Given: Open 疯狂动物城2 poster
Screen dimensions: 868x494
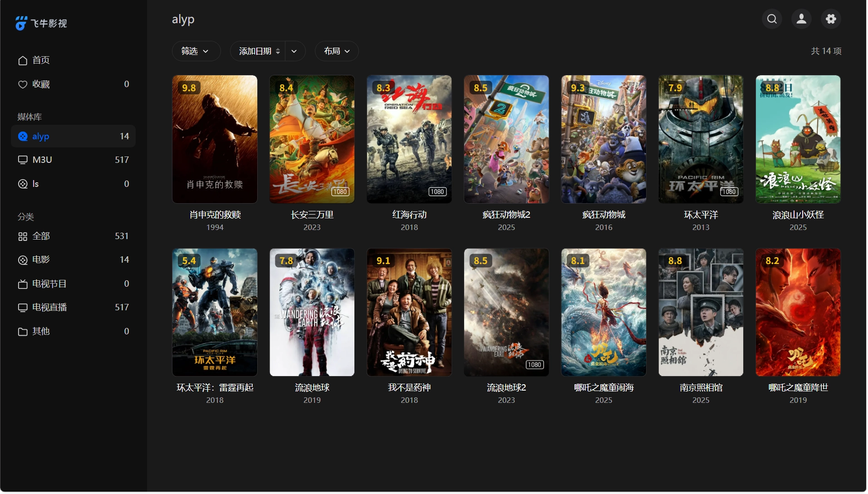Looking at the screenshot, I should pyautogui.click(x=506, y=139).
